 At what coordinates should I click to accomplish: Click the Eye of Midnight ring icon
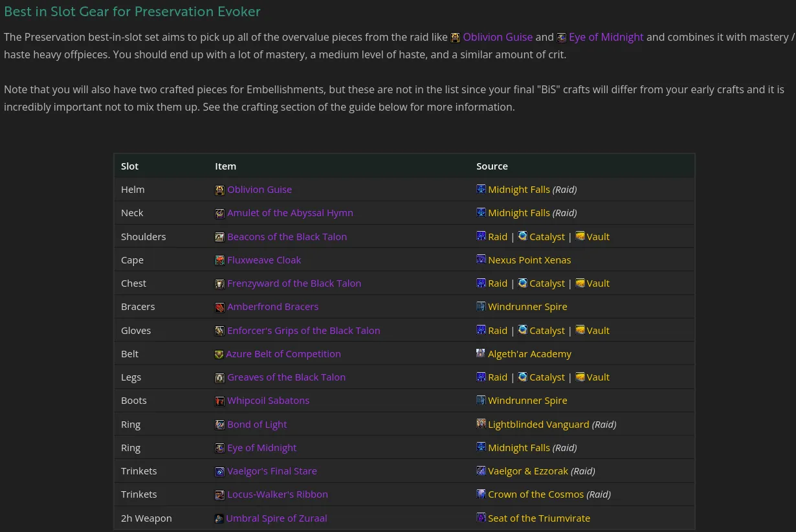(220, 448)
